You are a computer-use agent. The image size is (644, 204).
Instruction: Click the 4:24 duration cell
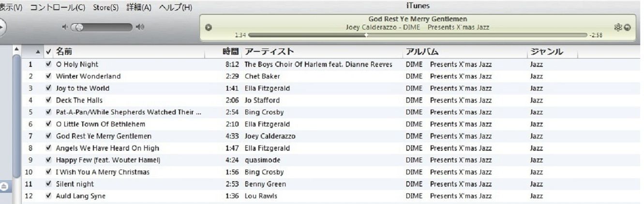232,160
